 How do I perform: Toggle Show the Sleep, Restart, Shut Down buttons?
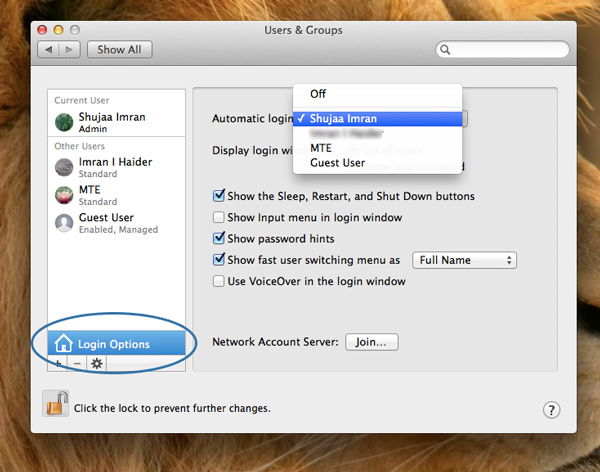tap(218, 196)
